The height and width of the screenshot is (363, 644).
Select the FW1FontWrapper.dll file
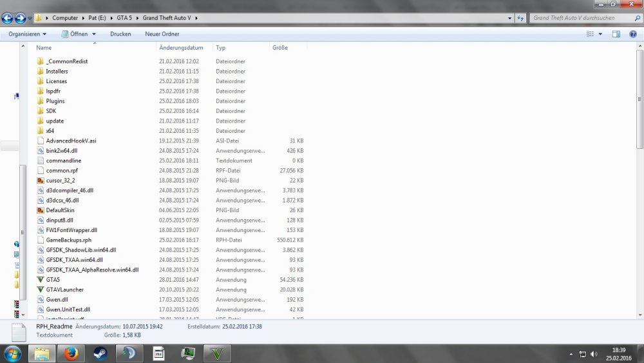71,230
